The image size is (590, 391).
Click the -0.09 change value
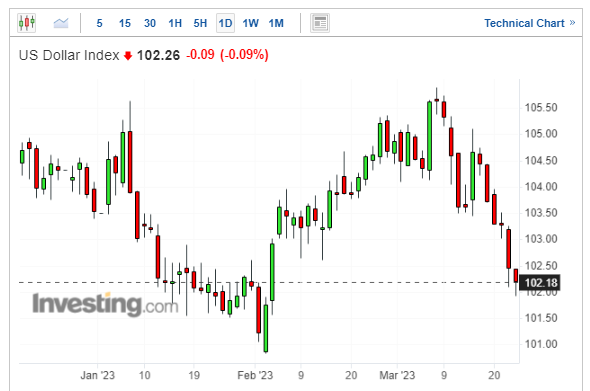(201, 55)
